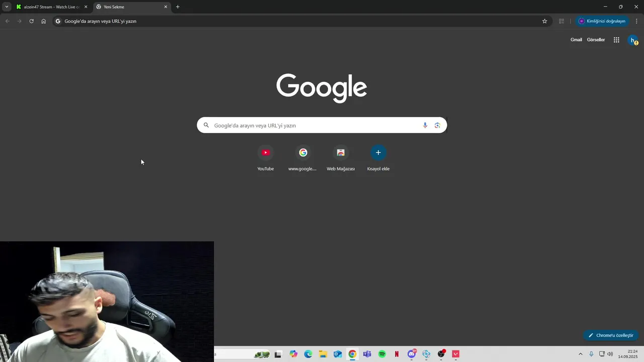The width and height of the screenshot is (644, 362).
Task: Open the tab groups grid icon
Action: tap(561, 21)
